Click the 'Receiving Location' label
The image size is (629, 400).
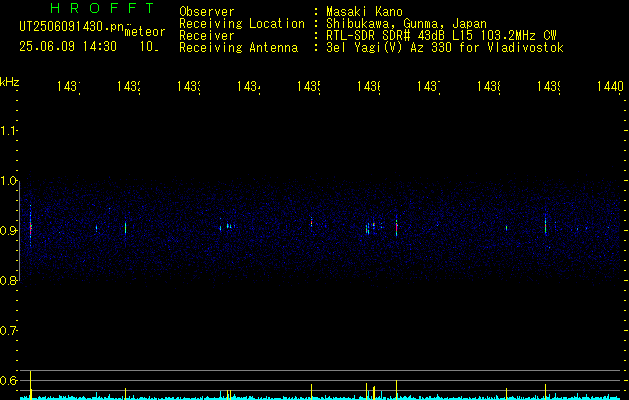242,24
